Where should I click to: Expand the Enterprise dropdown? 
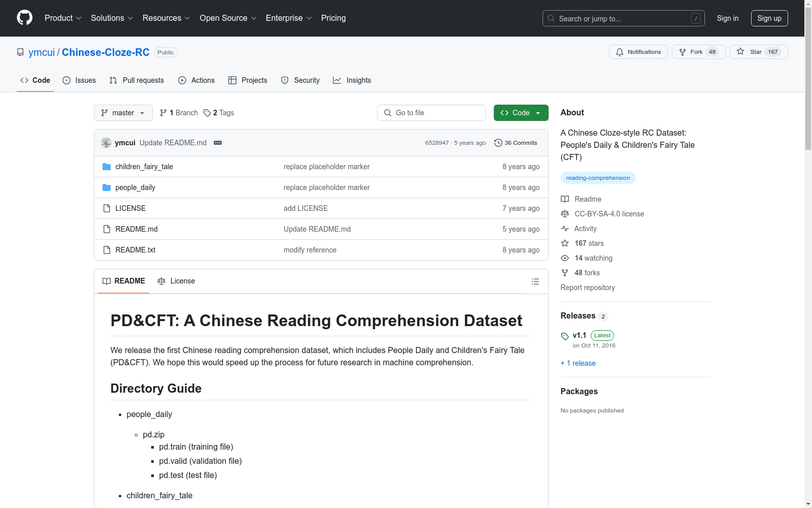pos(289,18)
